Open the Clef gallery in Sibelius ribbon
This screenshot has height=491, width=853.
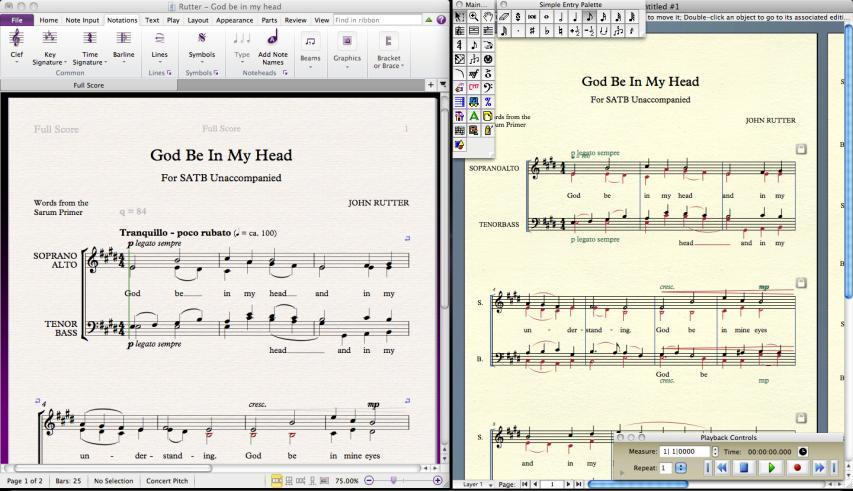[x=16, y=45]
